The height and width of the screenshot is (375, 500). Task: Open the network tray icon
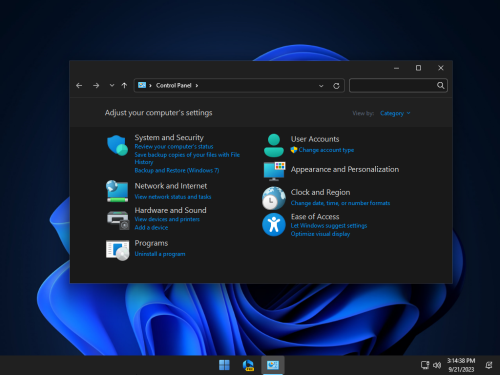(x=425, y=365)
